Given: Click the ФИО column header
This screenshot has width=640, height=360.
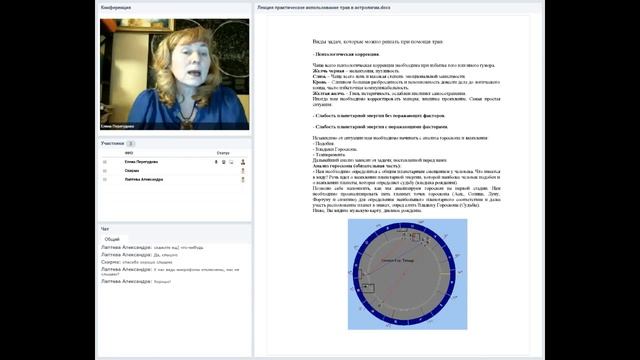Looking at the screenshot, I should tap(129, 153).
